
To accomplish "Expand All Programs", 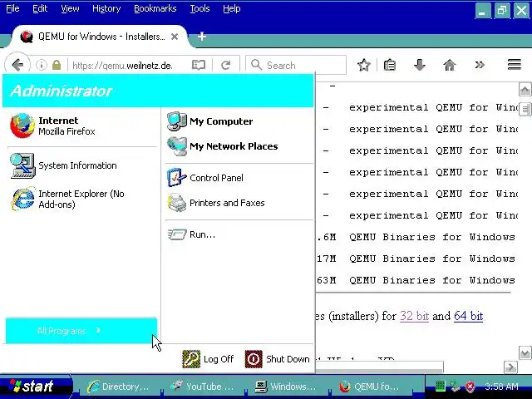I will point(81,331).
